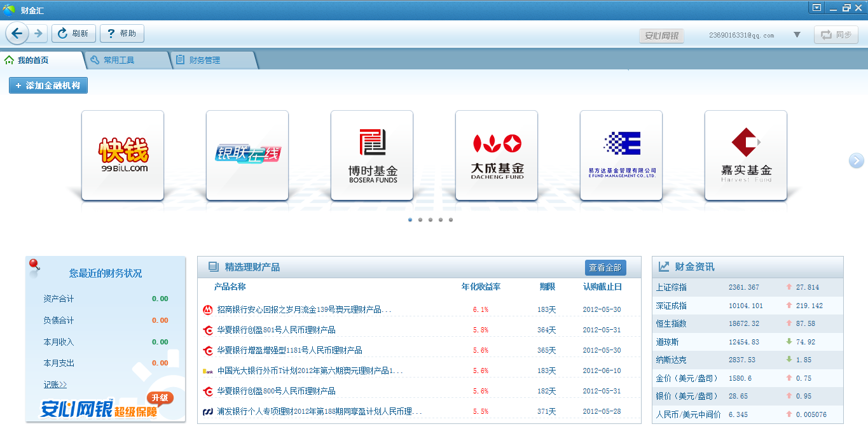Screen dimensions: 868x431
Task: Click 查看全部 to view all wealth products
Action: 605,267
